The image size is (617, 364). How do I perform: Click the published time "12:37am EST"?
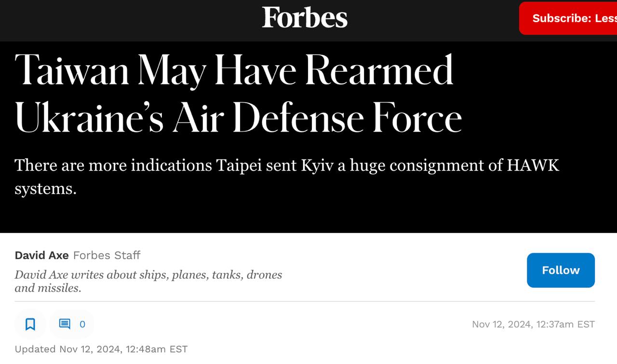[566, 324]
